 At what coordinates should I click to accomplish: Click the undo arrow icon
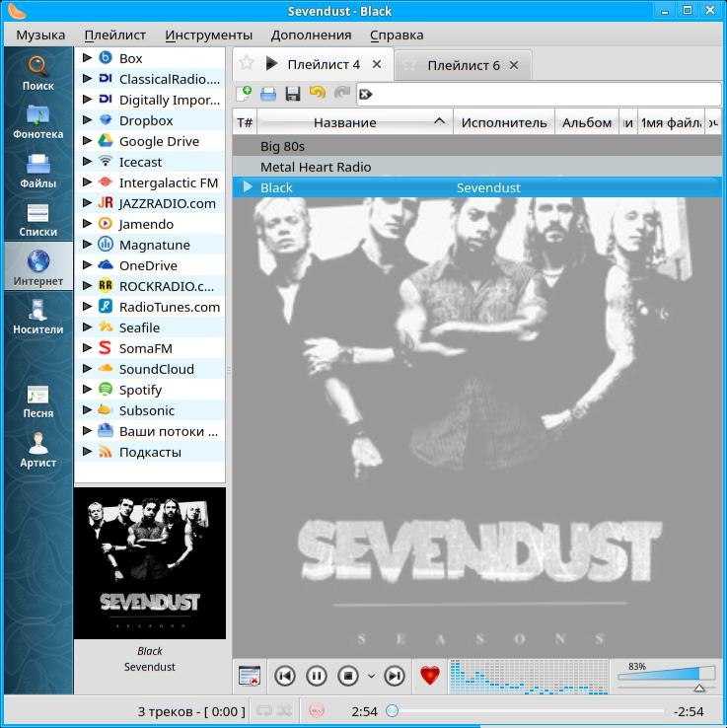(x=318, y=93)
